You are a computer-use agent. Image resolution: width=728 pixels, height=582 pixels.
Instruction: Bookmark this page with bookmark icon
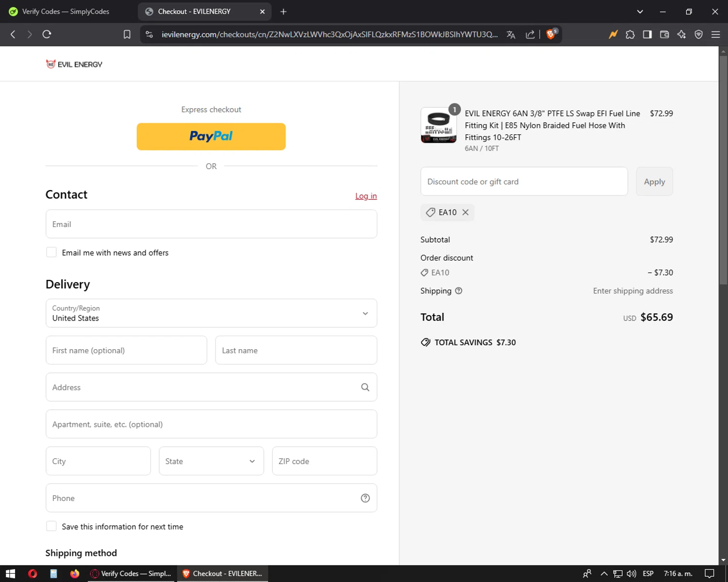[x=127, y=34]
